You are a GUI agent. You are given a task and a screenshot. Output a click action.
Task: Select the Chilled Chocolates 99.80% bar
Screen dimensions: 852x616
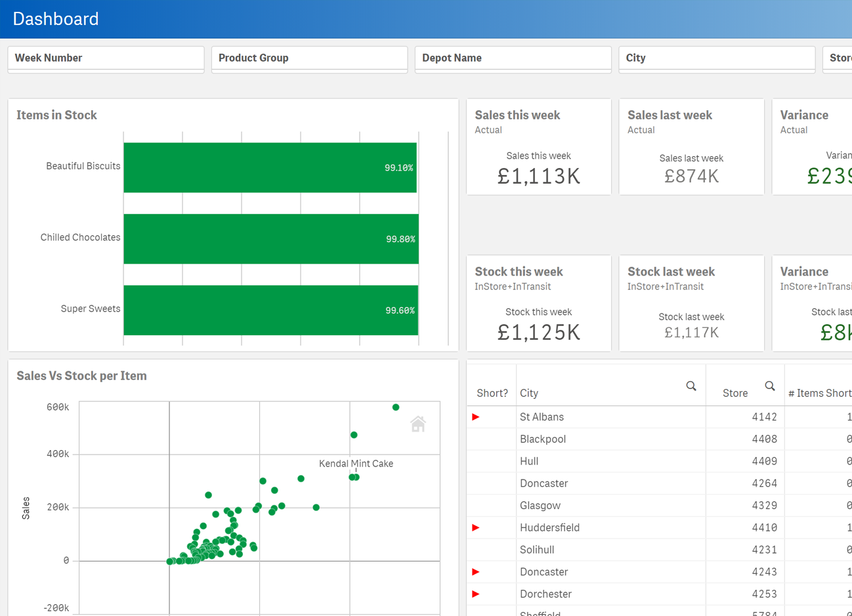coord(270,239)
